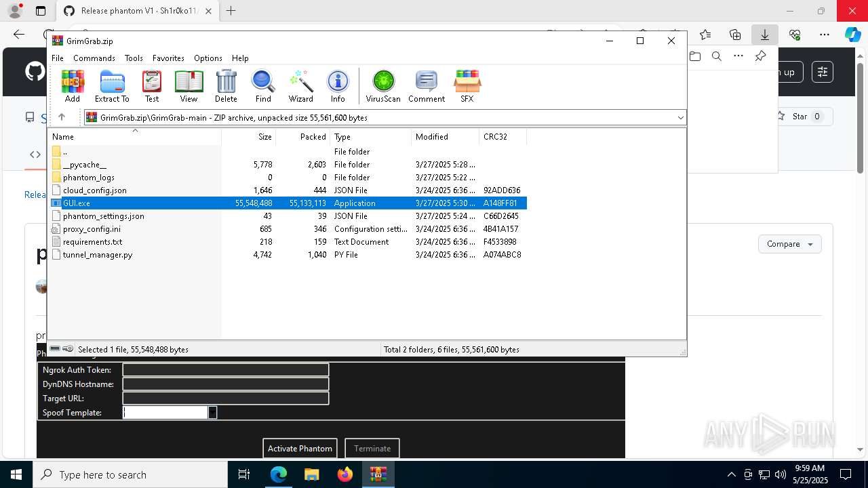Open the Tools menu
The width and height of the screenshot is (868, 488).
point(134,58)
